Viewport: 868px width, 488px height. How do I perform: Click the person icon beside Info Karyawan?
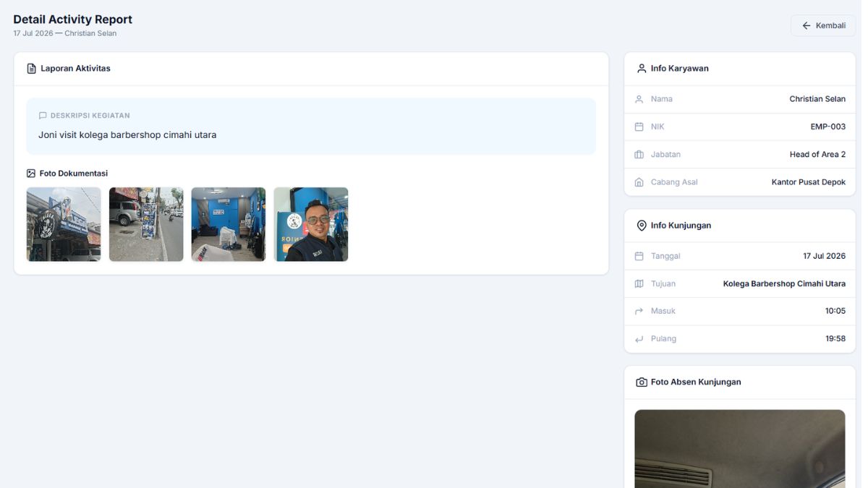click(x=641, y=69)
